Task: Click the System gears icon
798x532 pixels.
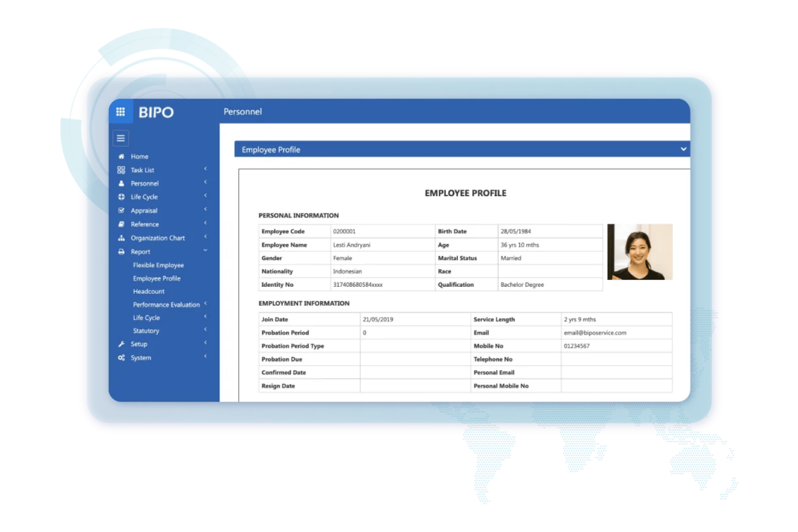Action: click(x=121, y=357)
